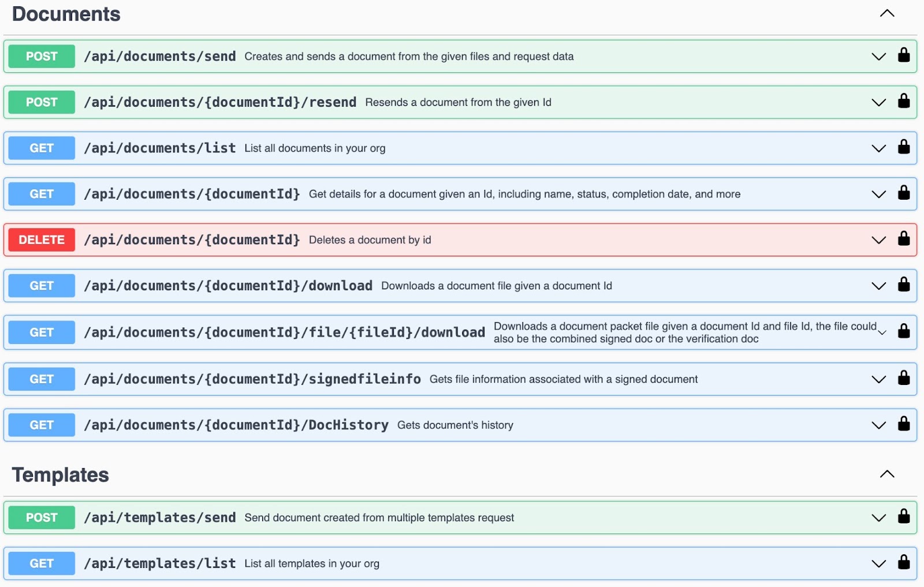Click lock icon on /api/templates/send row

pos(903,517)
